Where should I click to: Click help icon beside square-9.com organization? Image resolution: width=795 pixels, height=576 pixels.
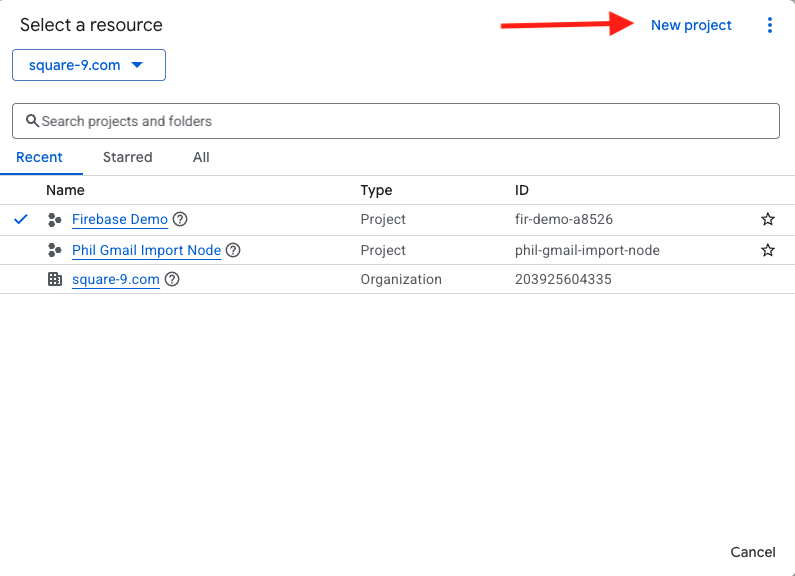pyautogui.click(x=172, y=279)
